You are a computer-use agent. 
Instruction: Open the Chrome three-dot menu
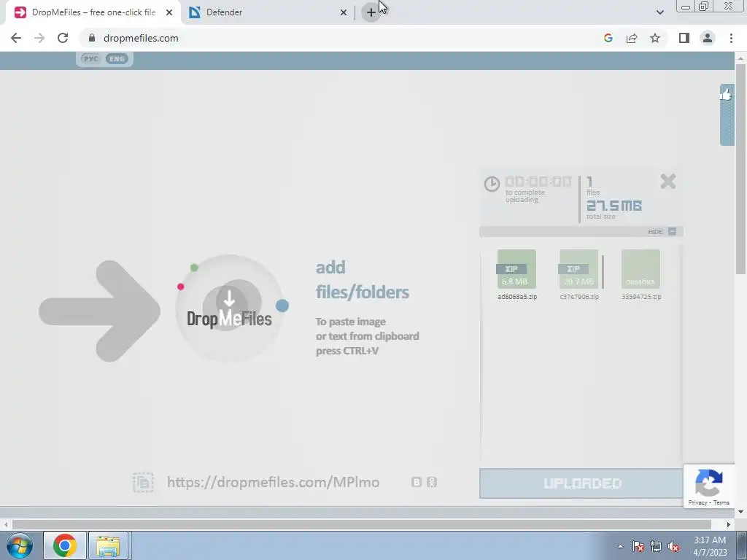point(731,38)
